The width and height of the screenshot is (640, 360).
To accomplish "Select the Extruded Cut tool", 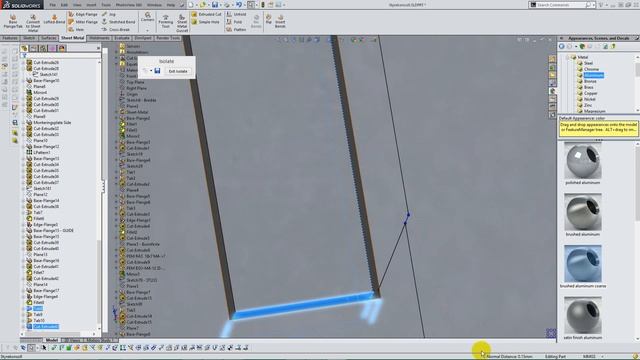I will pyautogui.click(x=207, y=14).
